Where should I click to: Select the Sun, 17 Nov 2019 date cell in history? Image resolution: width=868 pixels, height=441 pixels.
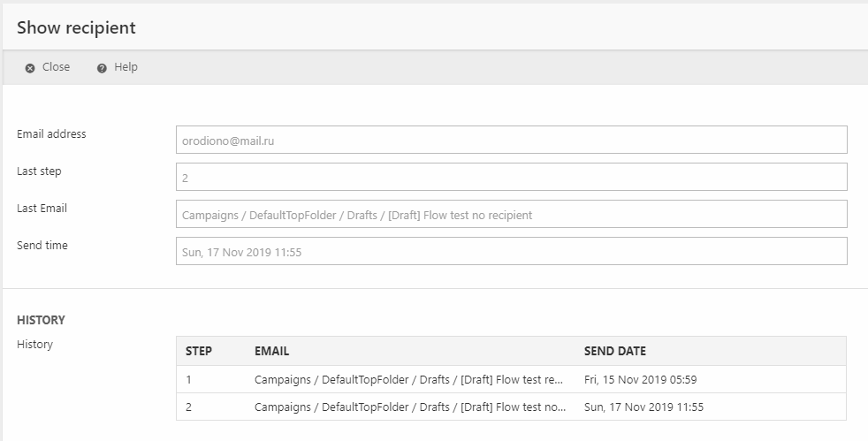[643, 407]
